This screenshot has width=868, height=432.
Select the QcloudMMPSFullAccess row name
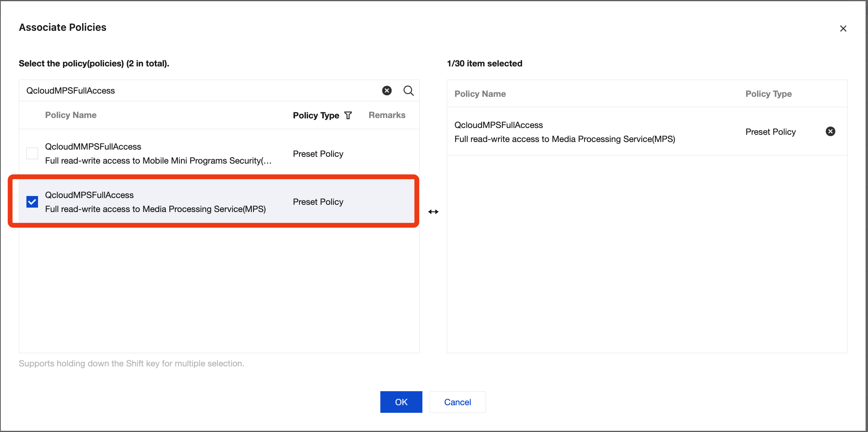93,147
